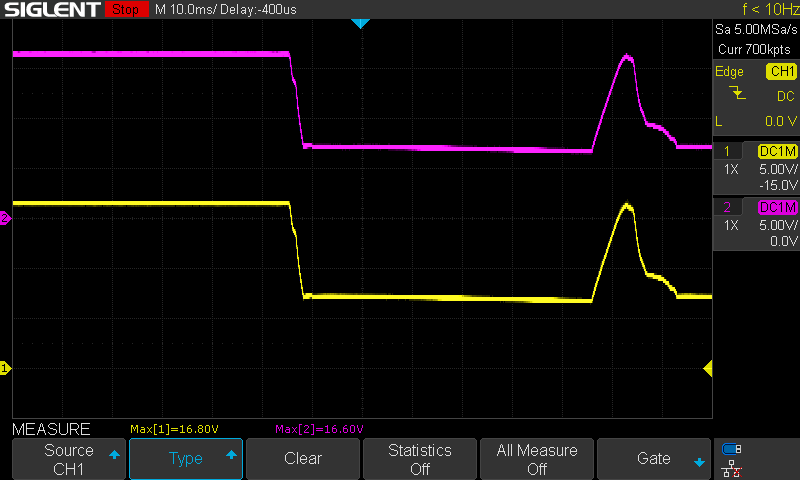This screenshot has width=800, height=480.
Task: Click channel 2 magenta ground level marker
Action: click(x=5, y=218)
